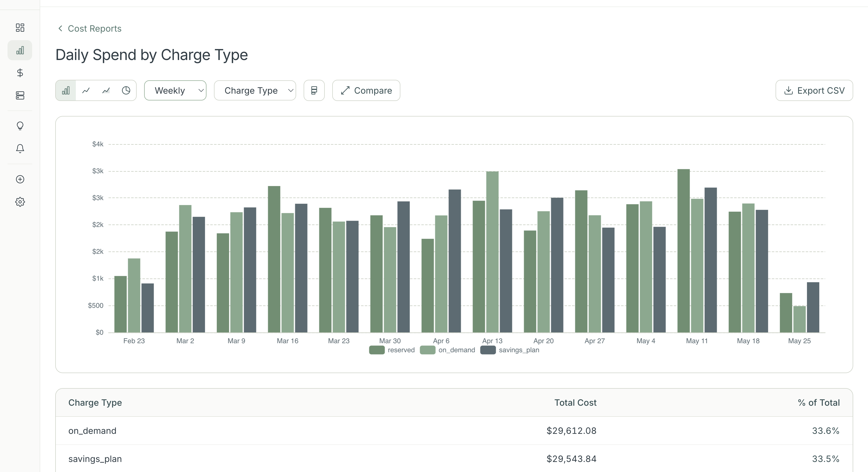This screenshot has width=868, height=472.
Task: Click the Apr 6 savings_plan bar
Action: 455,261
